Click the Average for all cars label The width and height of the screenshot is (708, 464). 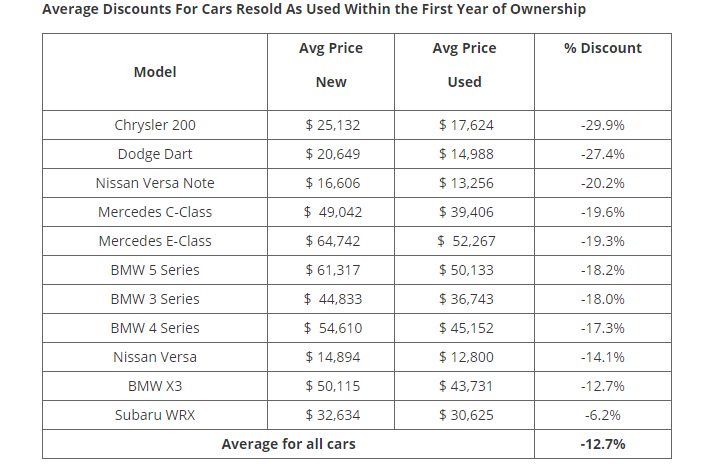(289, 444)
